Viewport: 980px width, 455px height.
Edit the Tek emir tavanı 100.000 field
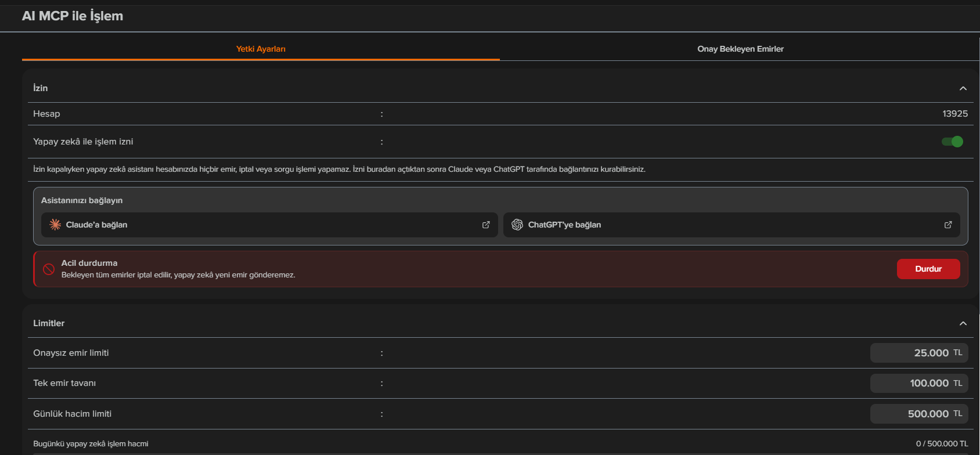click(x=919, y=383)
